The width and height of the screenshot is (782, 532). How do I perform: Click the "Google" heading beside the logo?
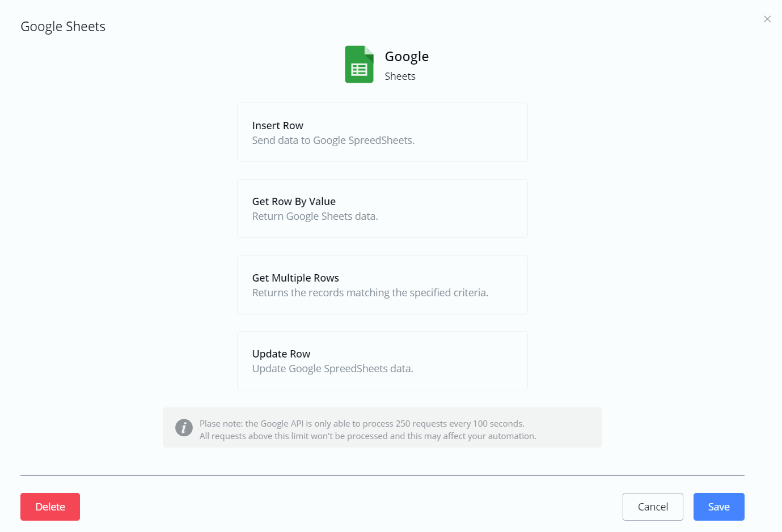[407, 57]
